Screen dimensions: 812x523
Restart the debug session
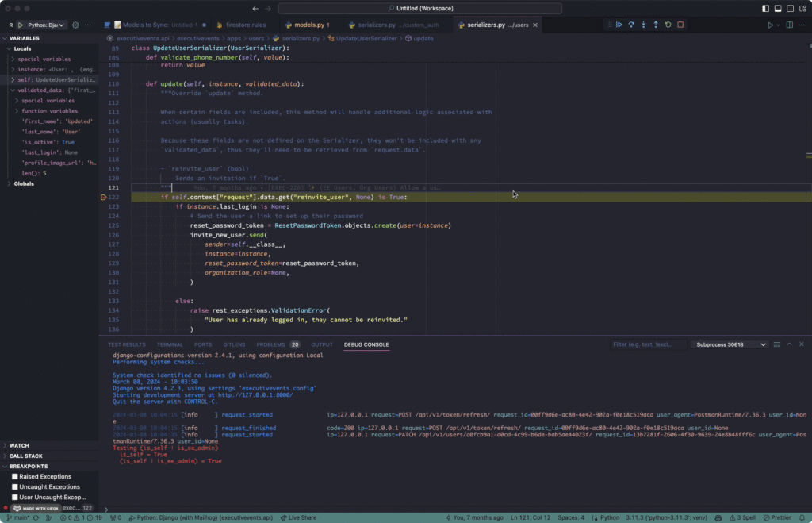pyautogui.click(x=668, y=25)
